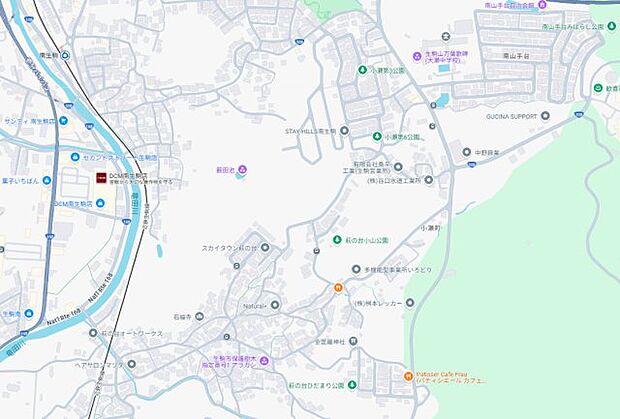Screen dimensions: 620x419
Task: Click the STAY HILLS 南生駒 marker
Action: tap(344, 130)
